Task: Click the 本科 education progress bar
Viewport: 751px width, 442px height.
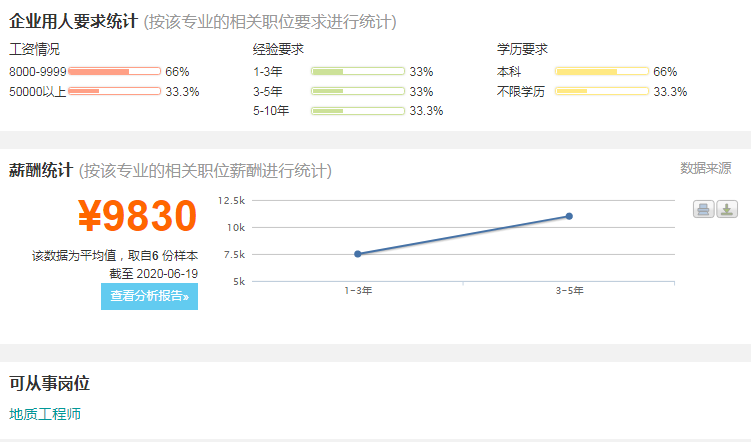Action: coord(602,71)
